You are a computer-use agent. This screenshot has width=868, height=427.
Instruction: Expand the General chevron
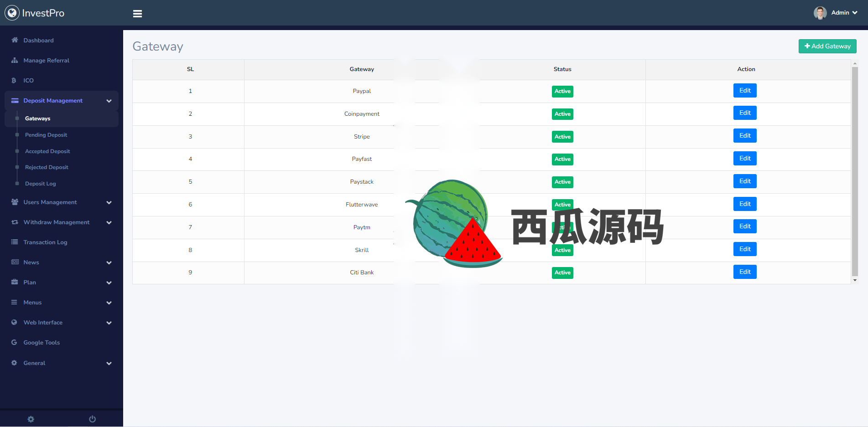point(109,363)
